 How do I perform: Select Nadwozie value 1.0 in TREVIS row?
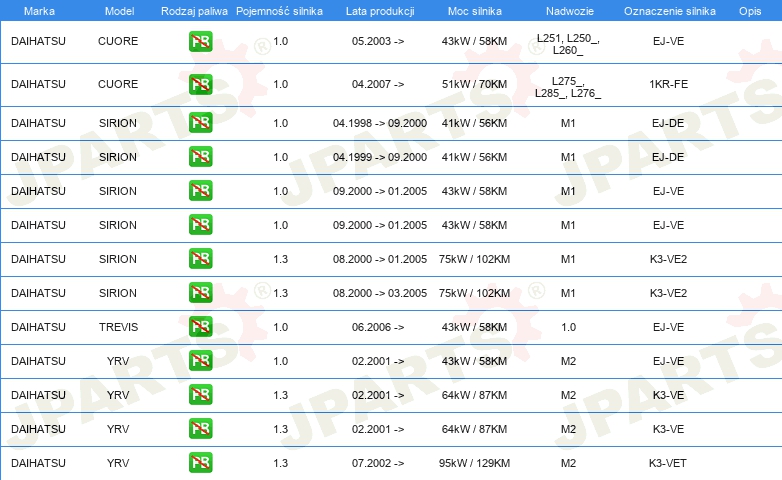click(569, 327)
